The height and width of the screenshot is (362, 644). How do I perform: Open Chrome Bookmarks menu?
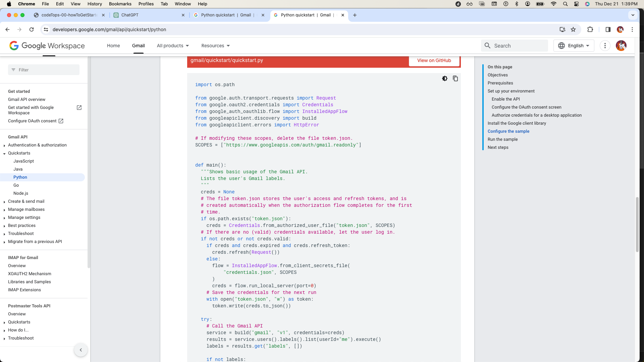pos(120,4)
